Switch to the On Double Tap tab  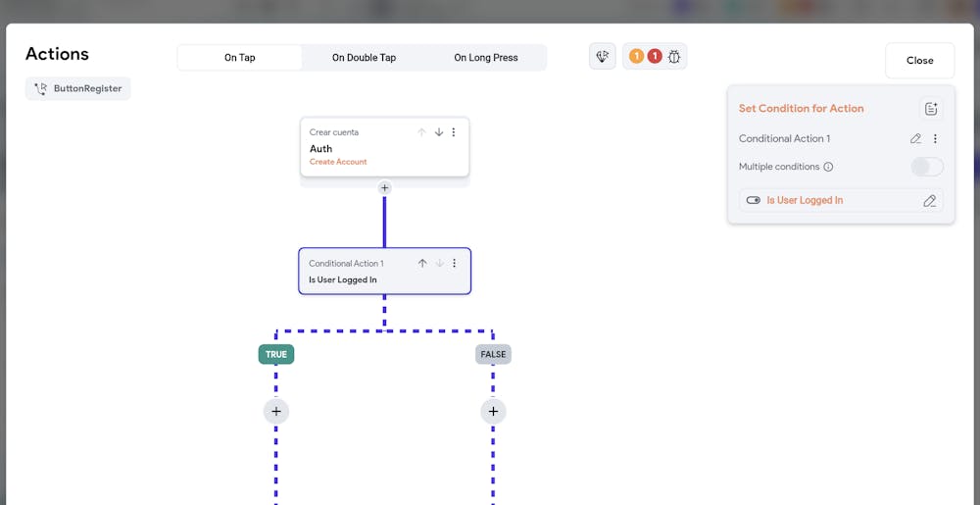(x=364, y=58)
